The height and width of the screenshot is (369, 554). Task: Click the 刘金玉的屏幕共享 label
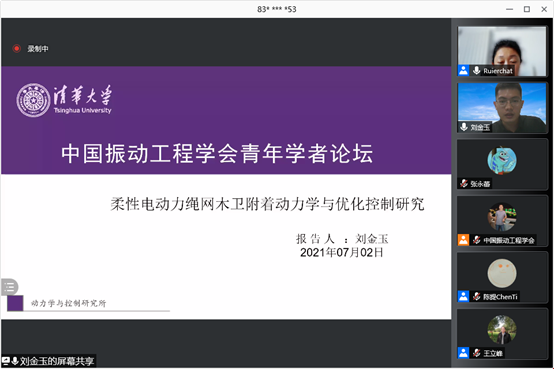(57, 361)
